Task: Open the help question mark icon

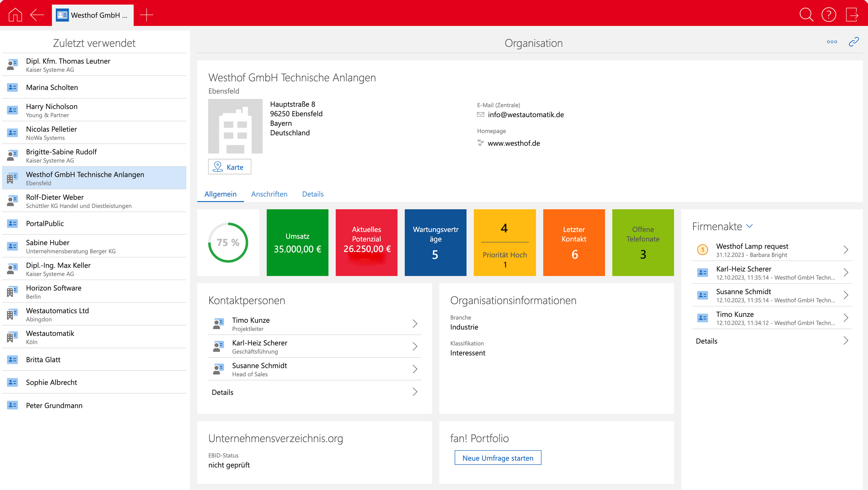Action: point(828,15)
